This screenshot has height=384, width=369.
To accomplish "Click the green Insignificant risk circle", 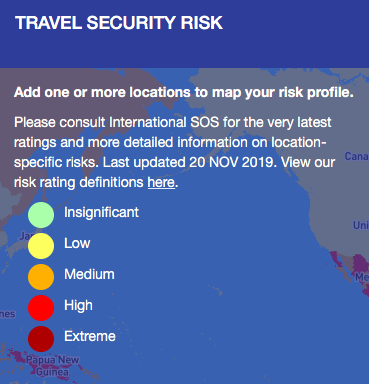I will pyautogui.click(x=41, y=215).
